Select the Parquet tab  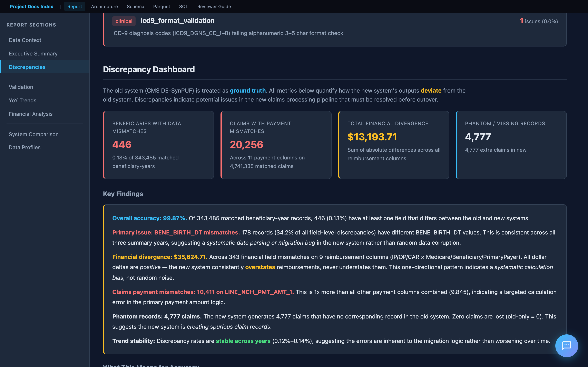coord(161,7)
